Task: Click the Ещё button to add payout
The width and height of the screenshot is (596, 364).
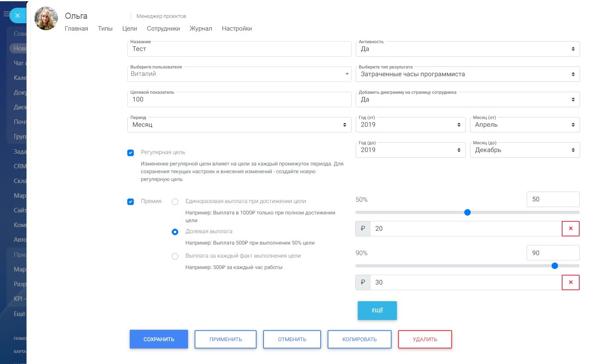Action: pyautogui.click(x=377, y=311)
